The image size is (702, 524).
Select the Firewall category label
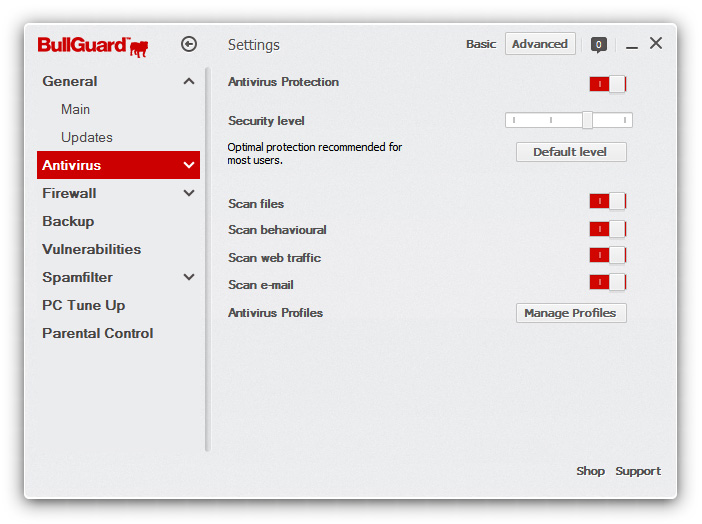[x=69, y=193]
